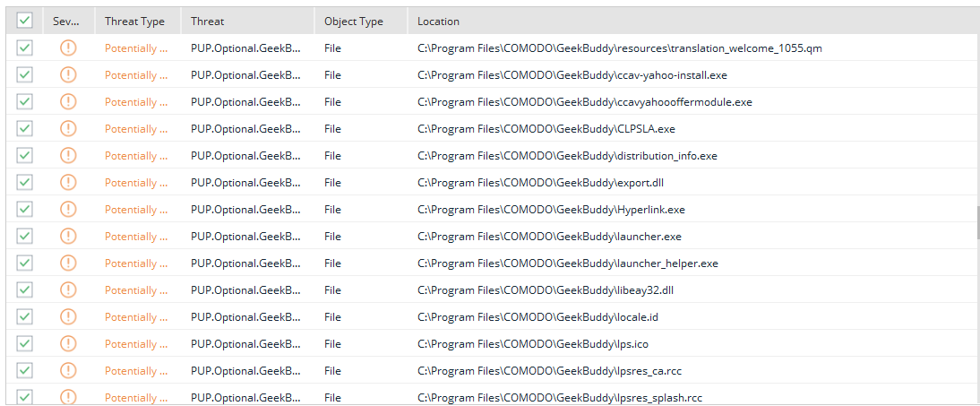Click 'File' object type in launcher_helper.exe row
This screenshot has height=406, width=980.
point(332,263)
